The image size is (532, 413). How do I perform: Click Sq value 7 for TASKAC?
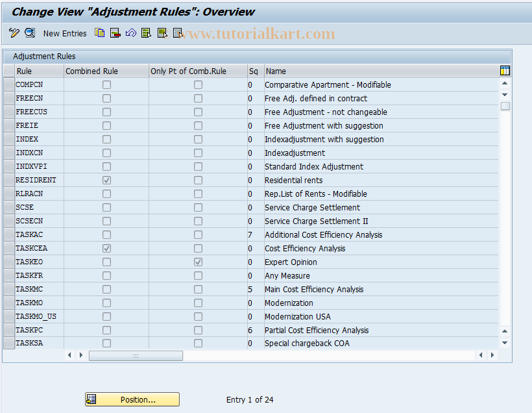click(250, 234)
